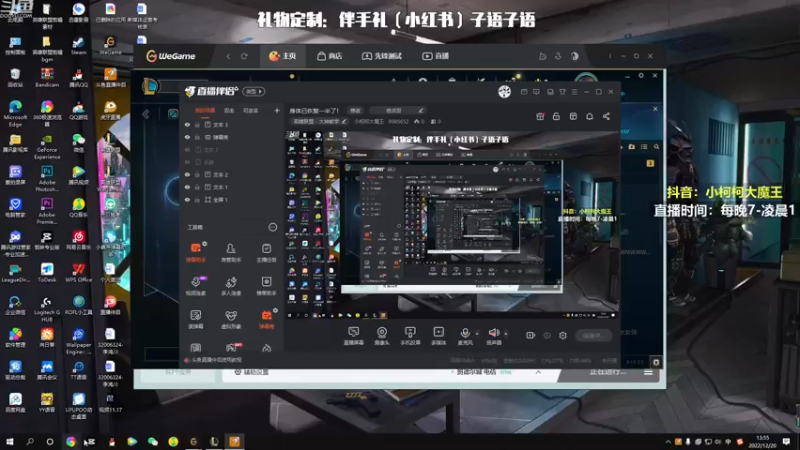
Task: Toggle visibility eye of 文本 1 layer
Action: 187,187
